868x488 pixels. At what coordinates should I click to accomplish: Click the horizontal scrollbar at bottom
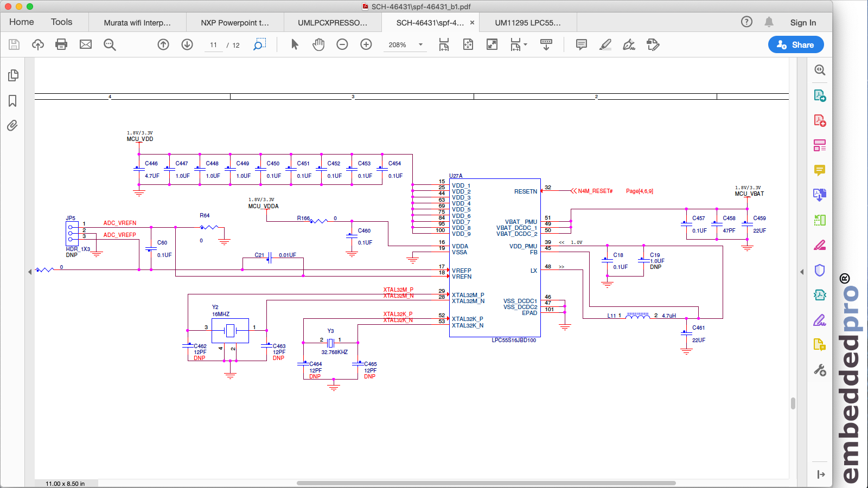click(x=486, y=483)
